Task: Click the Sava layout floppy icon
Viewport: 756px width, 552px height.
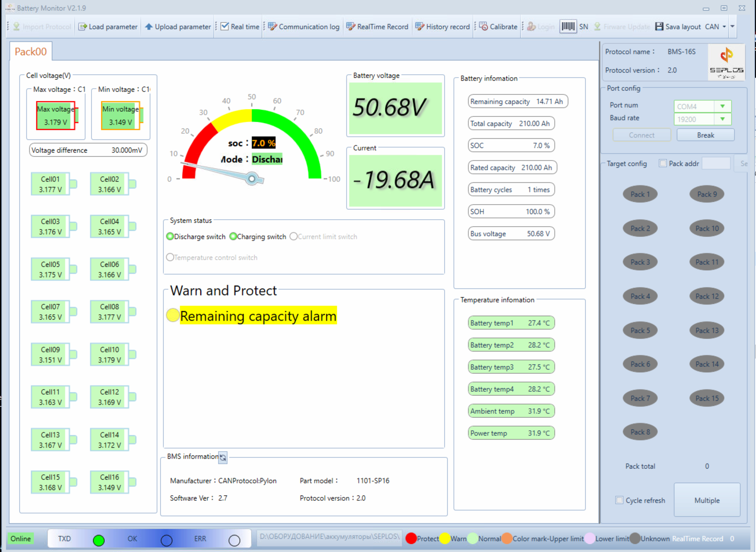Action: point(659,27)
